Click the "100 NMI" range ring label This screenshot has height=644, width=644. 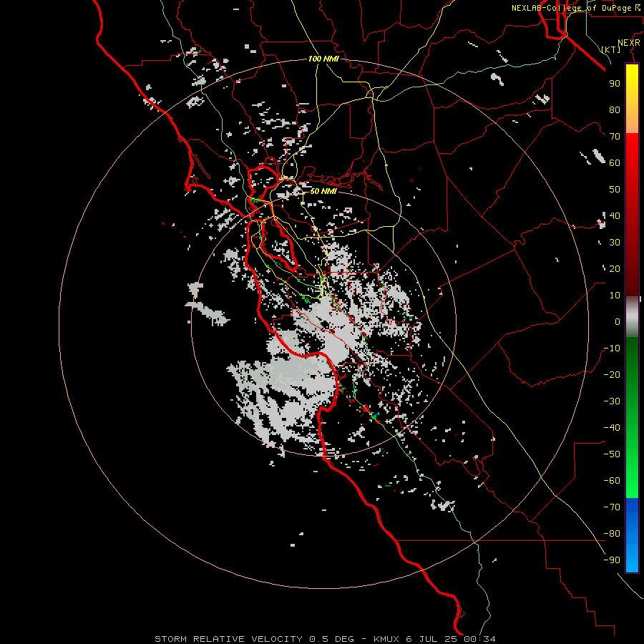[x=323, y=59]
